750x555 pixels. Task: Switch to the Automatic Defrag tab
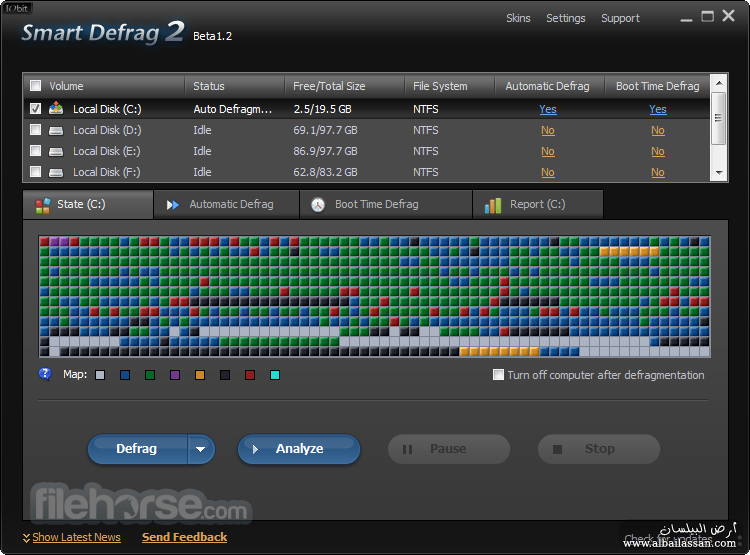click(x=227, y=205)
